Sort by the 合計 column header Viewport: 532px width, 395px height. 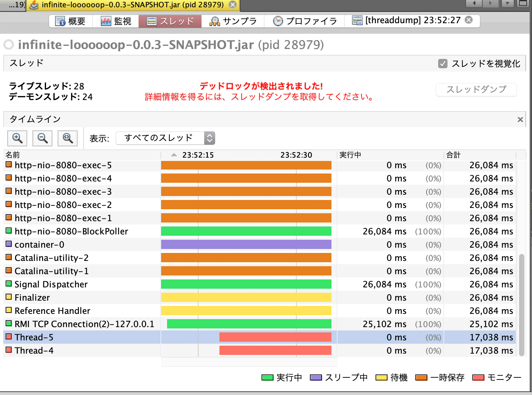pyautogui.click(x=480, y=155)
